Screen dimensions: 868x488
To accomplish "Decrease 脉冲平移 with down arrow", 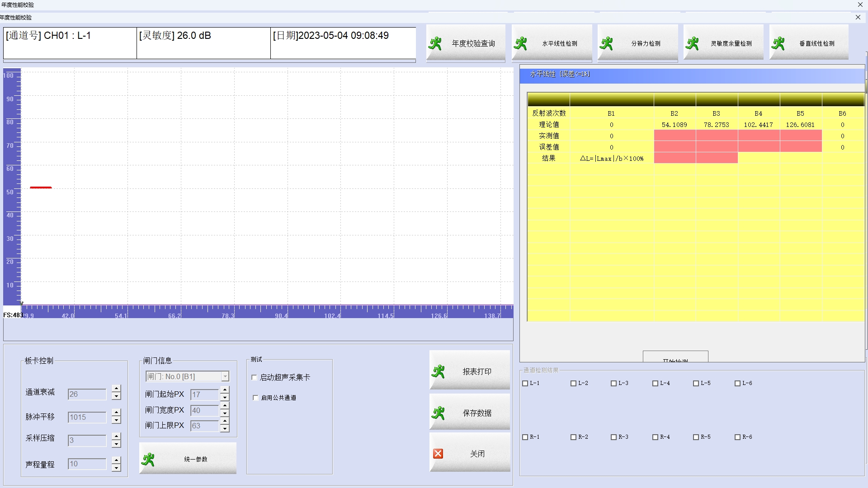I will coord(116,420).
